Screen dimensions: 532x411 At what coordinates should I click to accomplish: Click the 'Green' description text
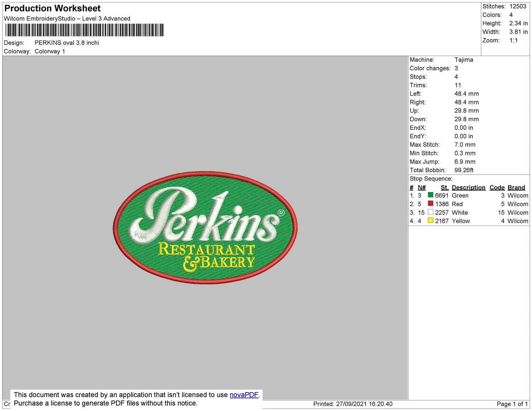click(460, 196)
